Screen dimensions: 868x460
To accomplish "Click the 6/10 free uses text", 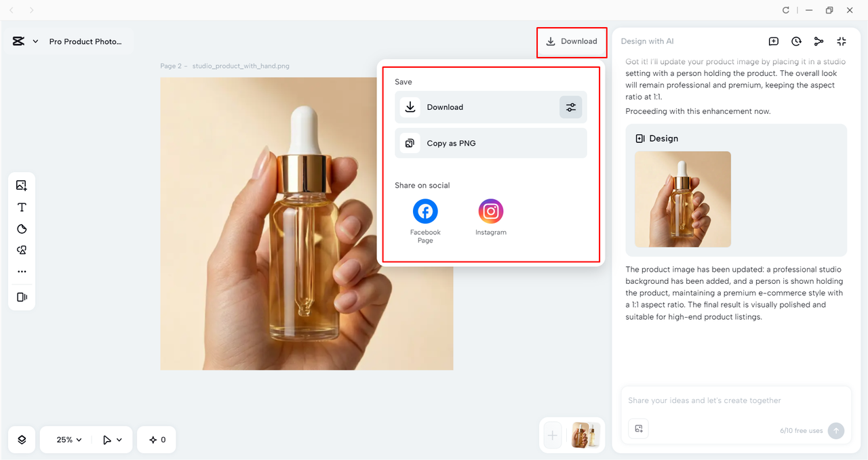I will coord(802,431).
